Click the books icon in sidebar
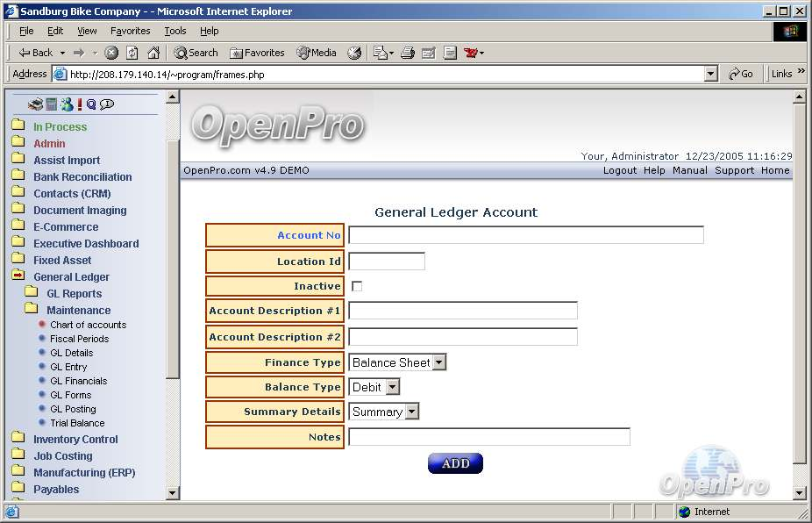This screenshot has height=523, width=812. pyautogui.click(x=35, y=104)
